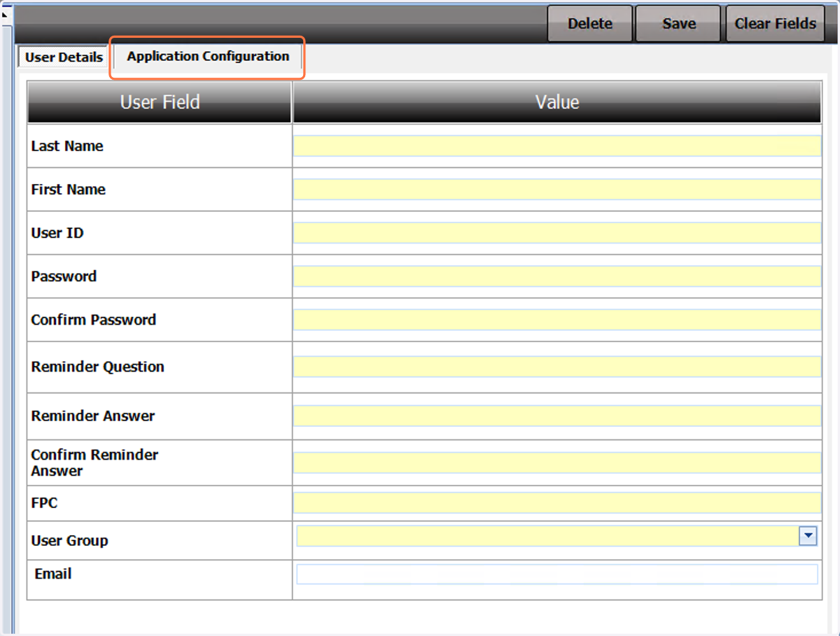Click the Reminder Question label

coord(98,367)
